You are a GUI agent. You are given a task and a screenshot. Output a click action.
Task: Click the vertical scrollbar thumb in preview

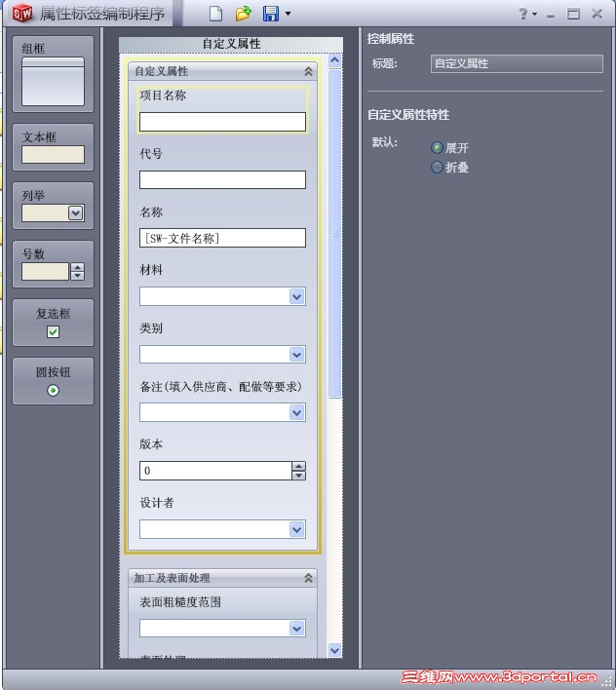[335, 234]
